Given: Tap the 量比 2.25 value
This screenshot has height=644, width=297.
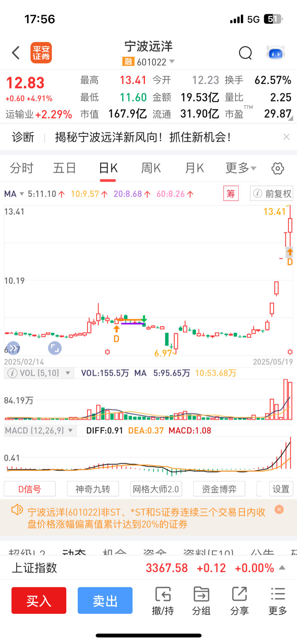Looking at the screenshot, I should point(281,97).
